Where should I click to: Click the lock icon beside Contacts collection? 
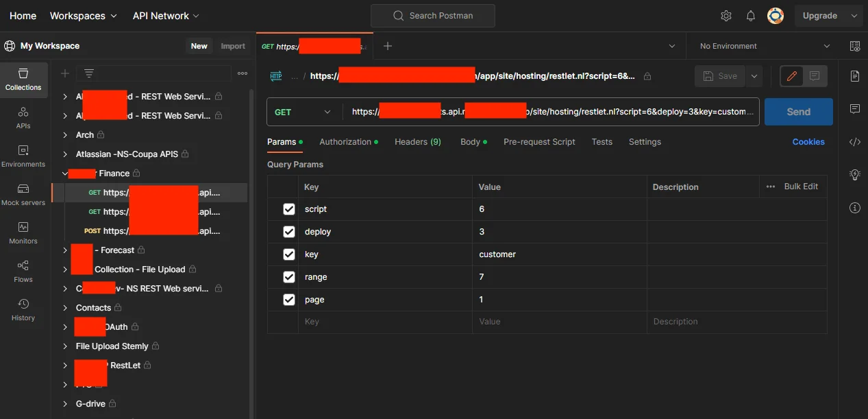click(x=118, y=308)
